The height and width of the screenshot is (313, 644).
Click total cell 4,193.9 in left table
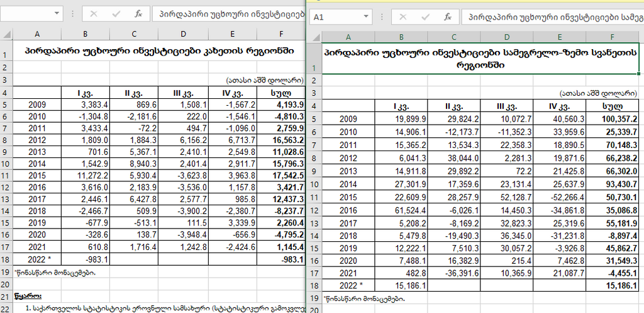(281, 105)
